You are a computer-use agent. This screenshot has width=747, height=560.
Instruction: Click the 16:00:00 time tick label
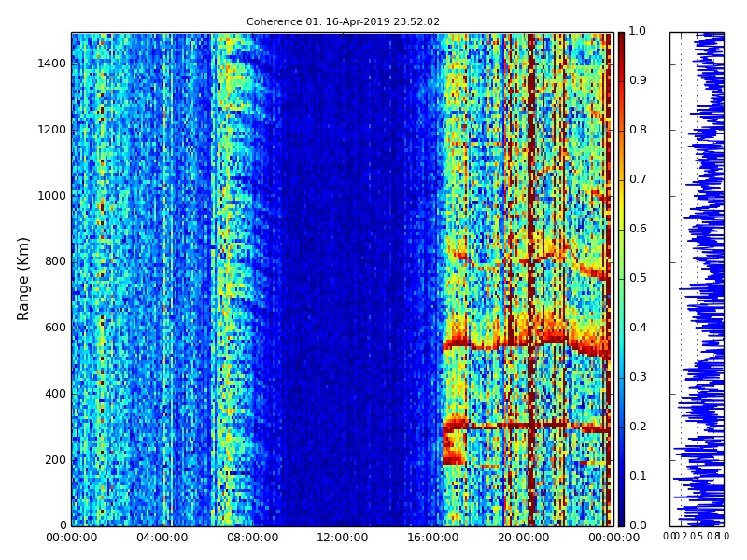(433, 538)
